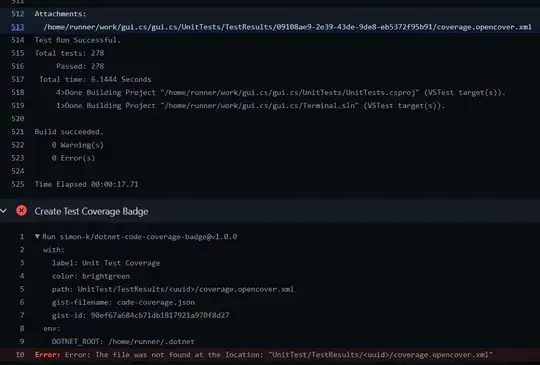Collapse the Create Test Coverage Badge step chevron
Viewport: 540px width, 365px height.
coord(3,211)
